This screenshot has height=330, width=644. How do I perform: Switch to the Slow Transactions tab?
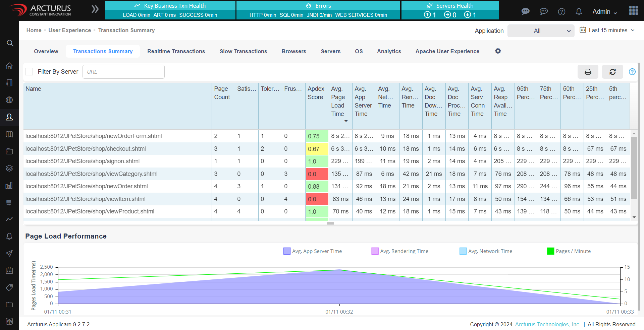click(243, 51)
